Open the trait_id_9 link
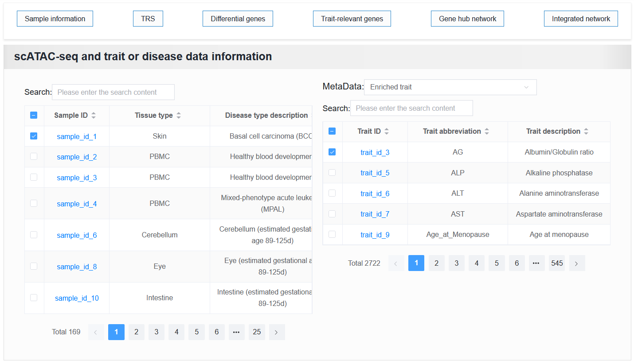Image resolution: width=634 pixels, height=364 pixels. pyautogui.click(x=375, y=235)
